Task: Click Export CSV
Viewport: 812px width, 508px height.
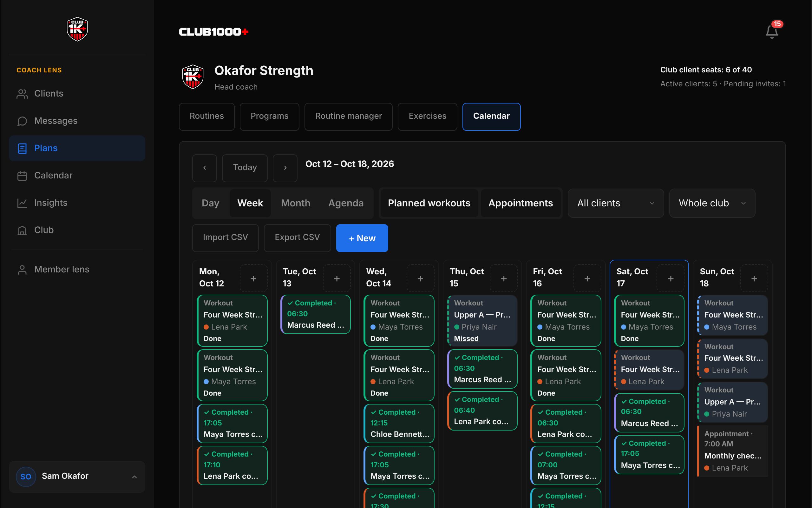Action: (297, 238)
